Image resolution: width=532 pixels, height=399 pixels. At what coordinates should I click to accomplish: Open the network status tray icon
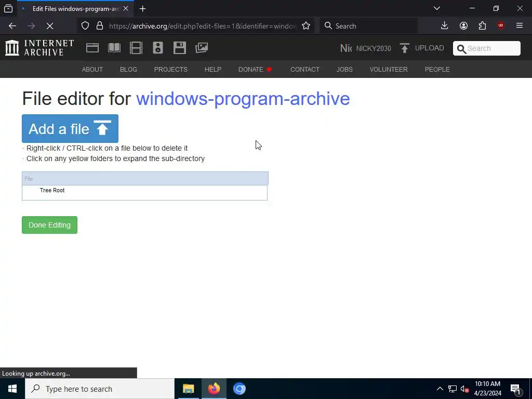tap(453, 389)
